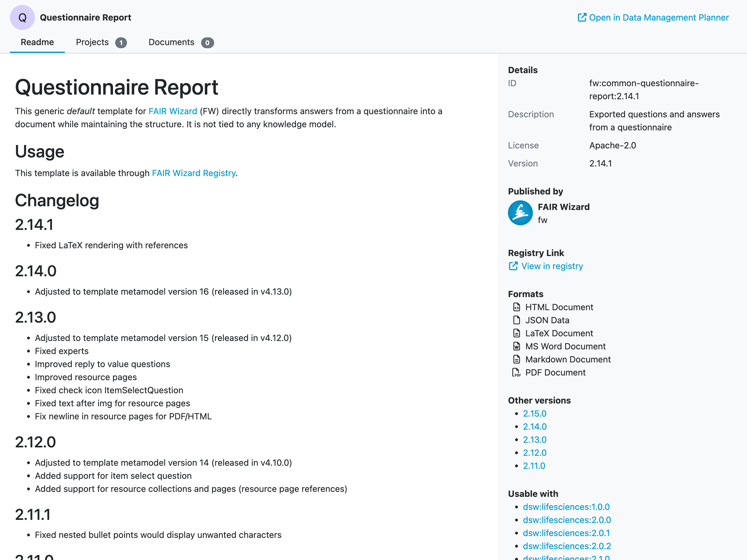Click 'Improved resource pages' changelog entry
Image resolution: width=747 pixels, height=560 pixels.
pos(86,377)
